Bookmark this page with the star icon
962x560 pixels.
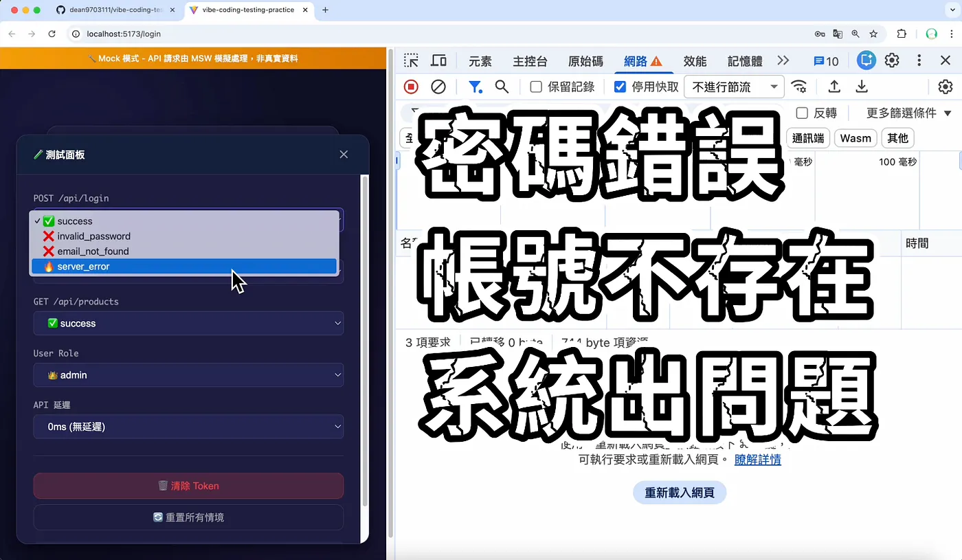pos(873,34)
